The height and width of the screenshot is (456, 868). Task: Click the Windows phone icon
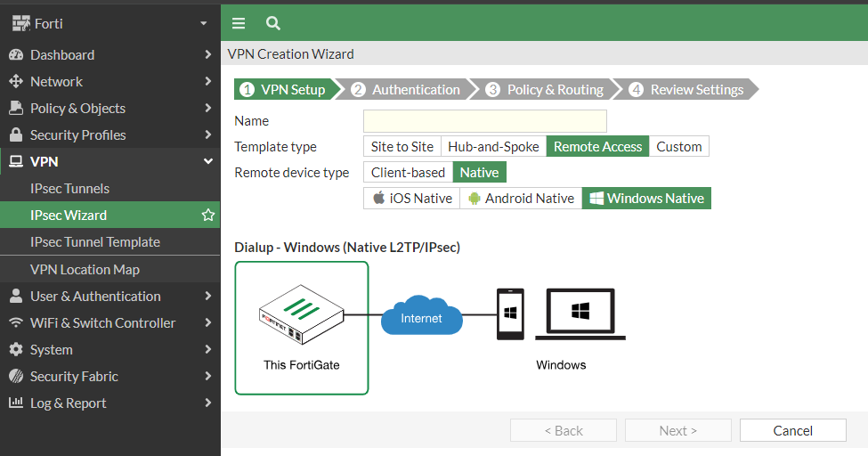point(510,313)
